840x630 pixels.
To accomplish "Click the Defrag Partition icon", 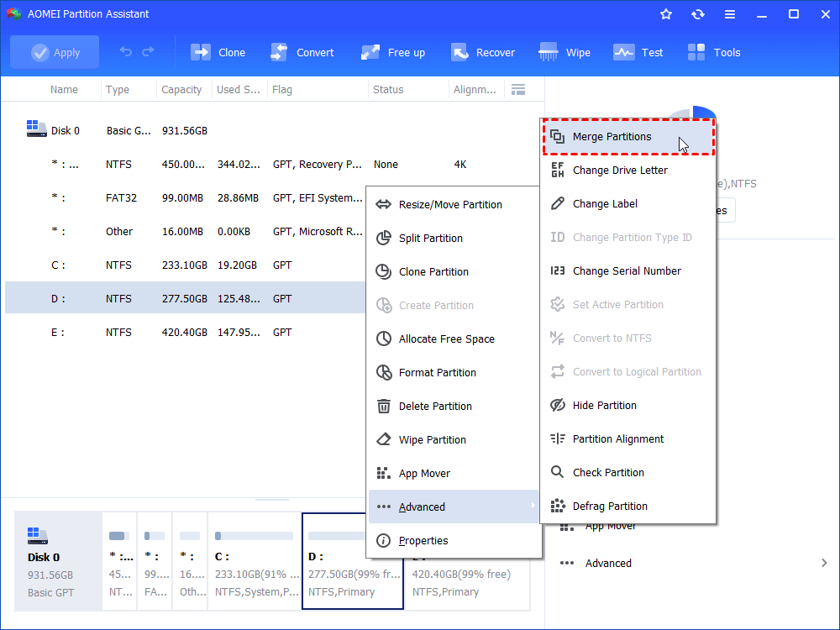I will pos(558,506).
